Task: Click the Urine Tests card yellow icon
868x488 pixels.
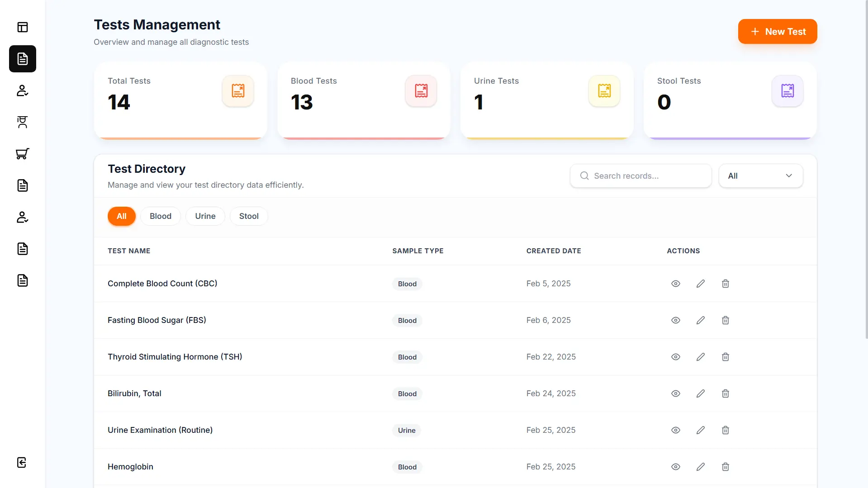Action: click(604, 91)
